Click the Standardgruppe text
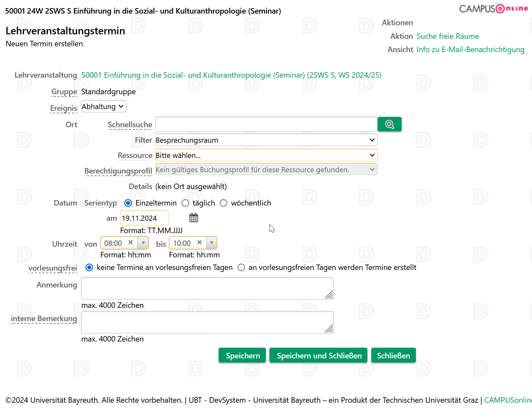The image size is (532, 416). click(x=108, y=92)
